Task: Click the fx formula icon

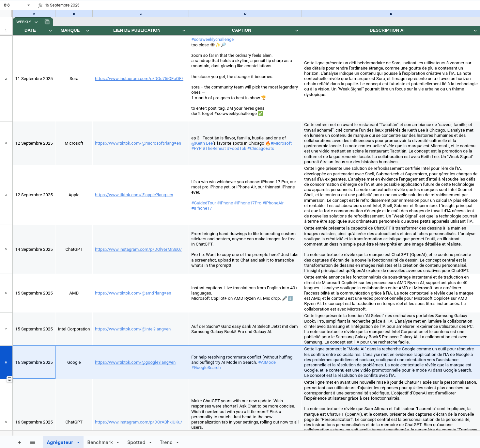Action: point(40,5)
